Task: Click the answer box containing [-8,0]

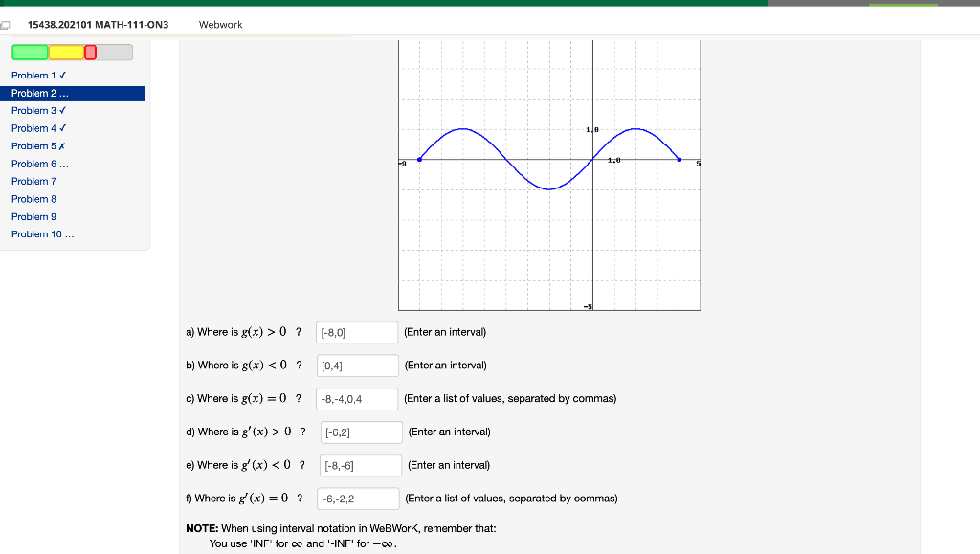Action: 356,332
